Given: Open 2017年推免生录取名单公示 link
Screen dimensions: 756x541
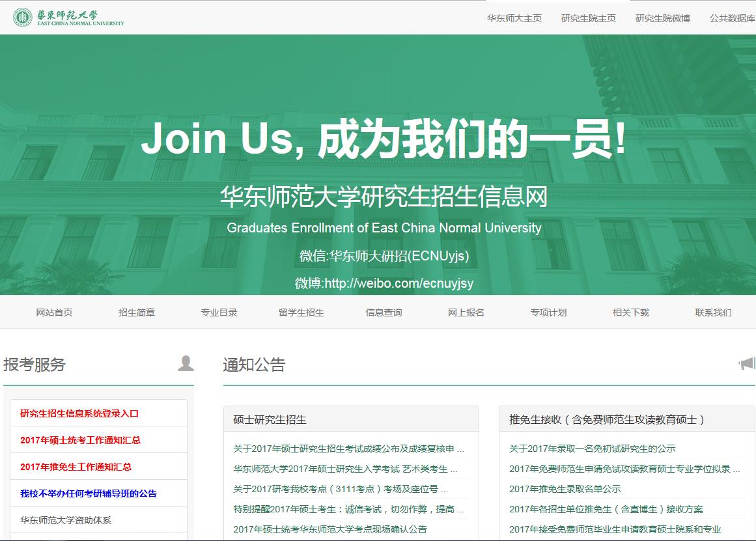Looking at the screenshot, I should pyautogui.click(x=565, y=489).
